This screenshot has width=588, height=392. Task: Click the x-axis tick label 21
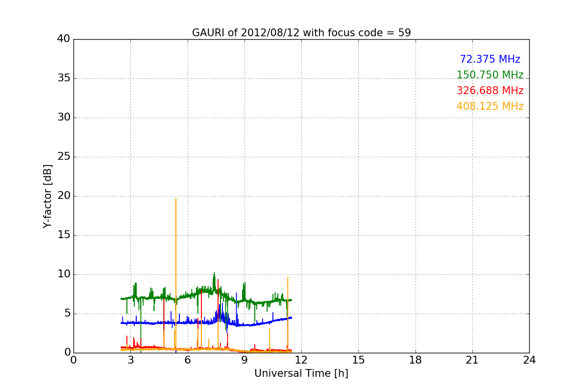[472, 360]
